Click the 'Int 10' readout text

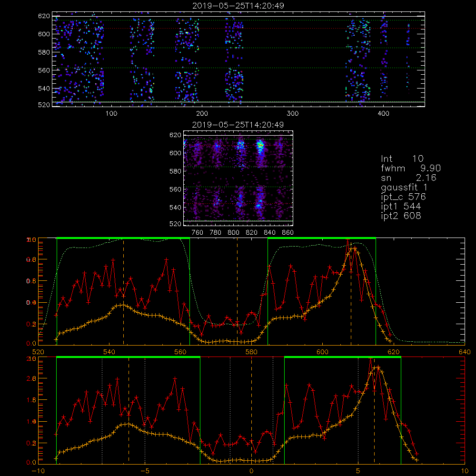(402, 159)
